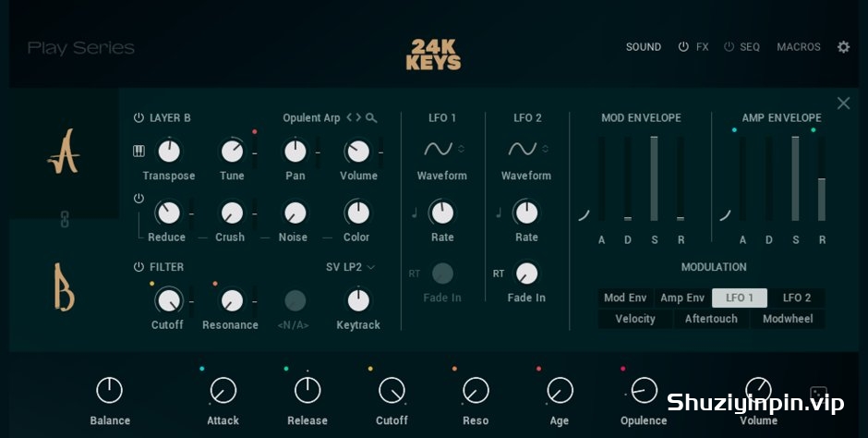Click the Crush knob

point(232,213)
